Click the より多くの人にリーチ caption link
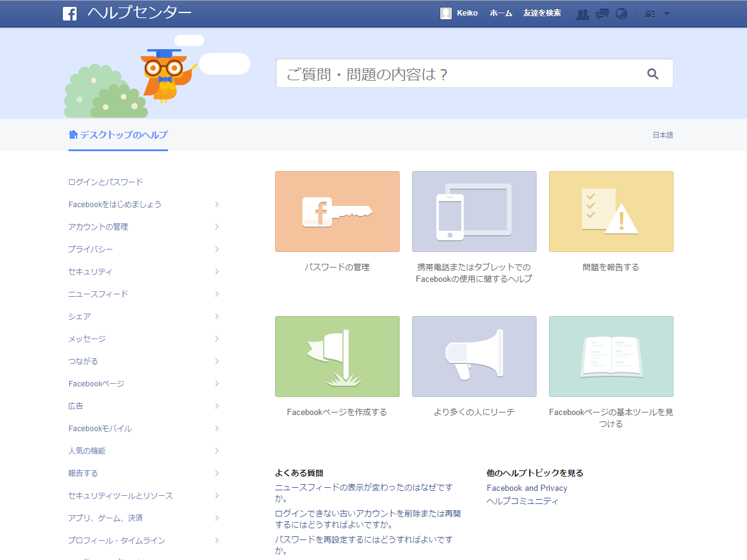Screen dimensions: 747x560 click(474, 412)
